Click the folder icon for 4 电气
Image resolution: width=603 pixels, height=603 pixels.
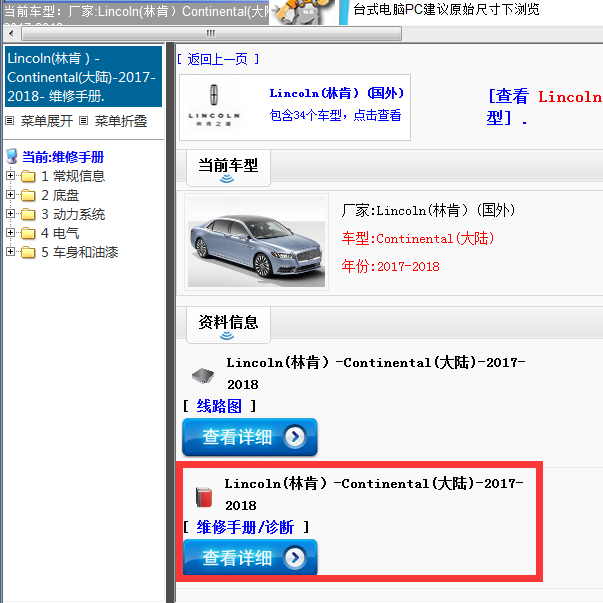tap(28, 233)
